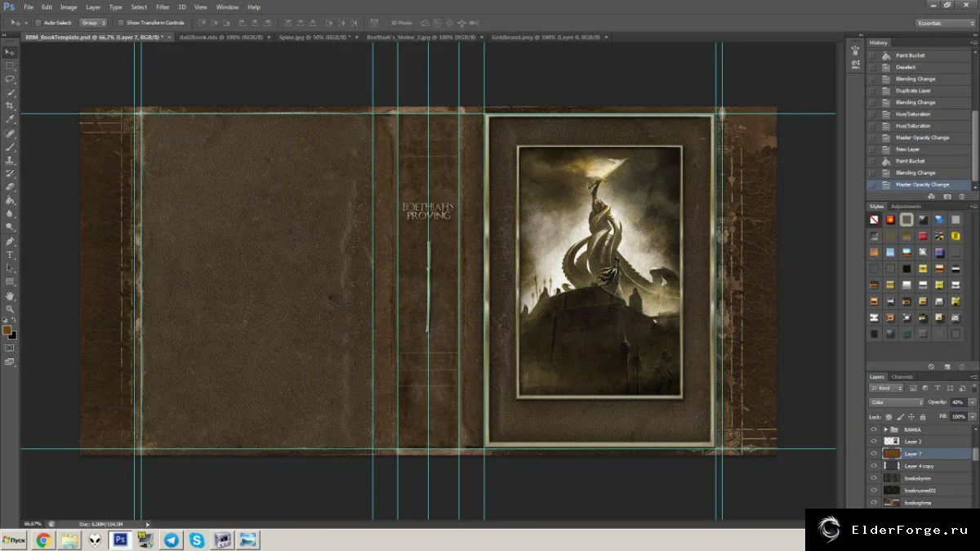Open the Image menu

coord(69,7)
